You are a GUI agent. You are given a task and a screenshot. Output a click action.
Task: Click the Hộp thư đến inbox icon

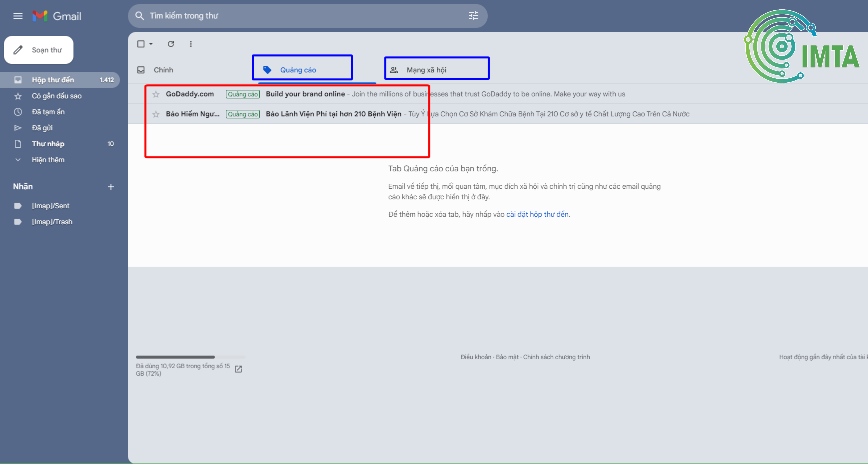pyautogui.click(x=18, y=80)
